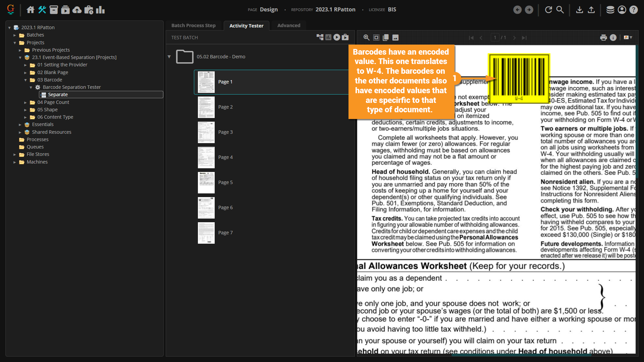Select the Separate tree item

pyautogui.click(x=58, y=95)
